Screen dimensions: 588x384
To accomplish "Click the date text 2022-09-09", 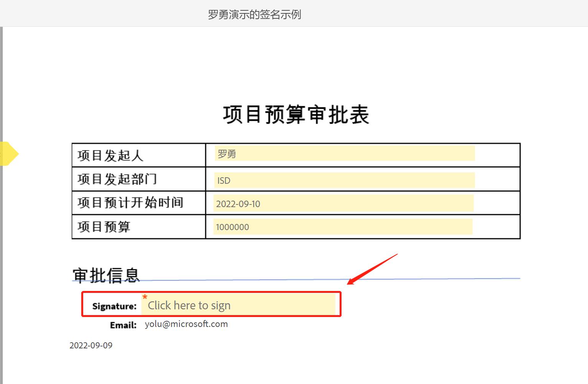I will coord(91,345).
